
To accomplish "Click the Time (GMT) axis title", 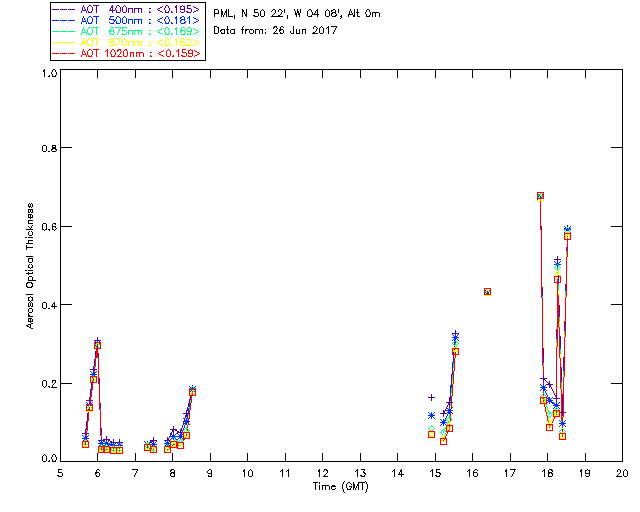I will tap(341, 486).
